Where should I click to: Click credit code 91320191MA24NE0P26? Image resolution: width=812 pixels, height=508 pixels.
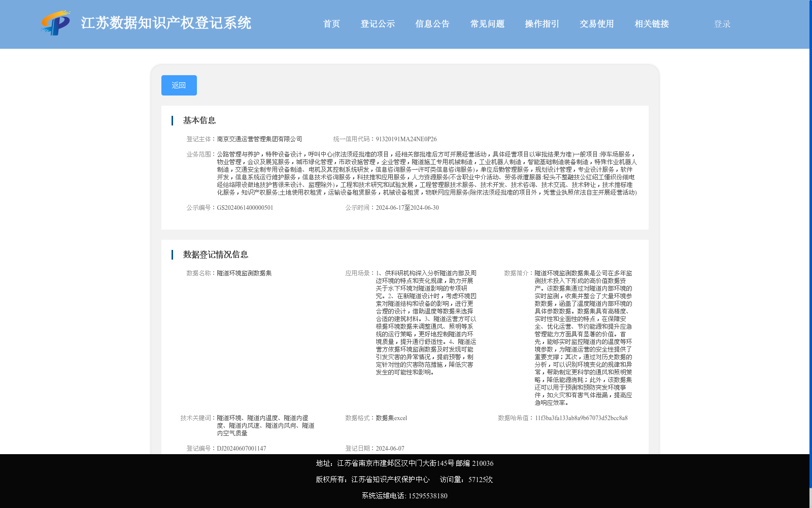tap(406, 139)
